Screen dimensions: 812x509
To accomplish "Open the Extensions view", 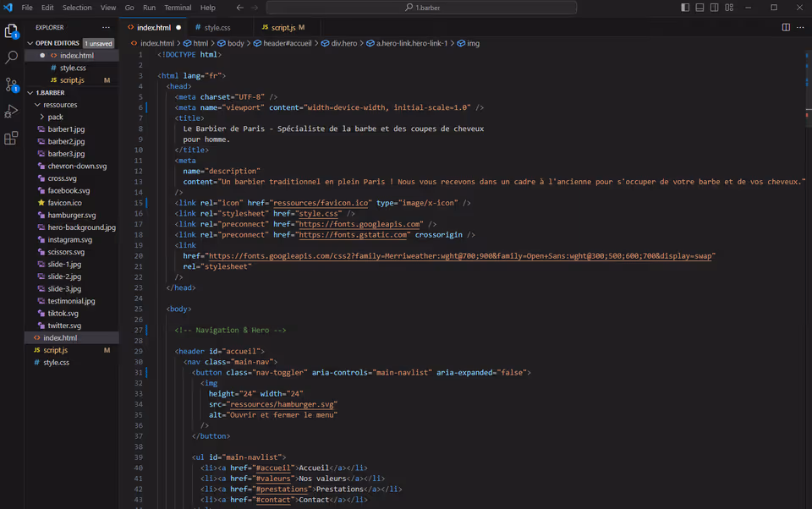I will click(x=11, y=139).
